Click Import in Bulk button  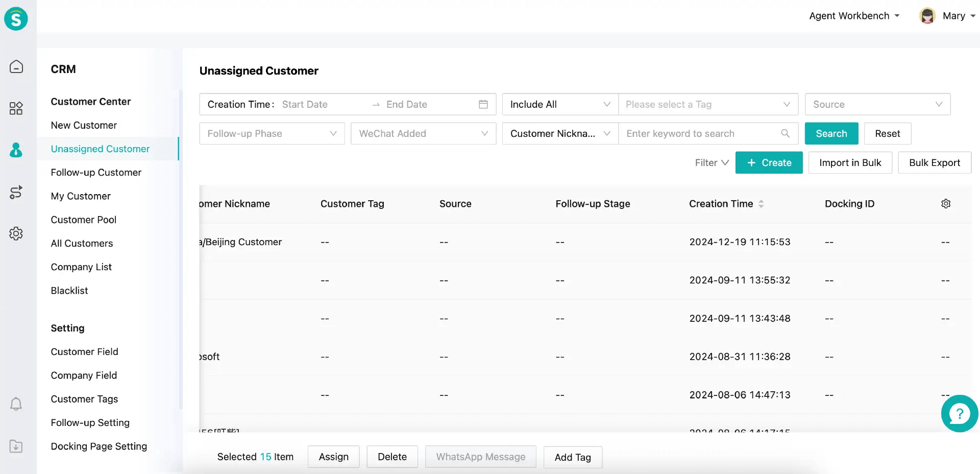click(x=850, y=162)
